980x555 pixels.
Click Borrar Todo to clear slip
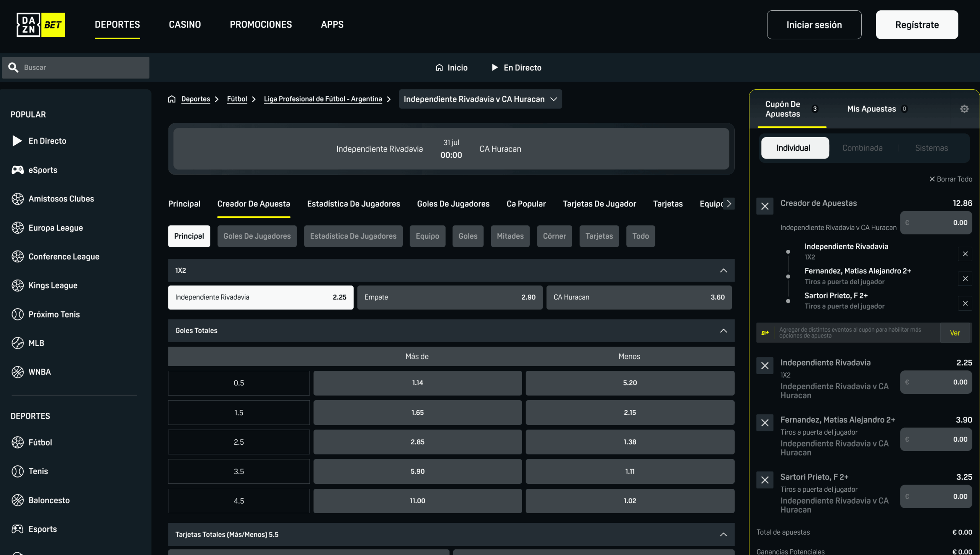click(x=951, y=179)
